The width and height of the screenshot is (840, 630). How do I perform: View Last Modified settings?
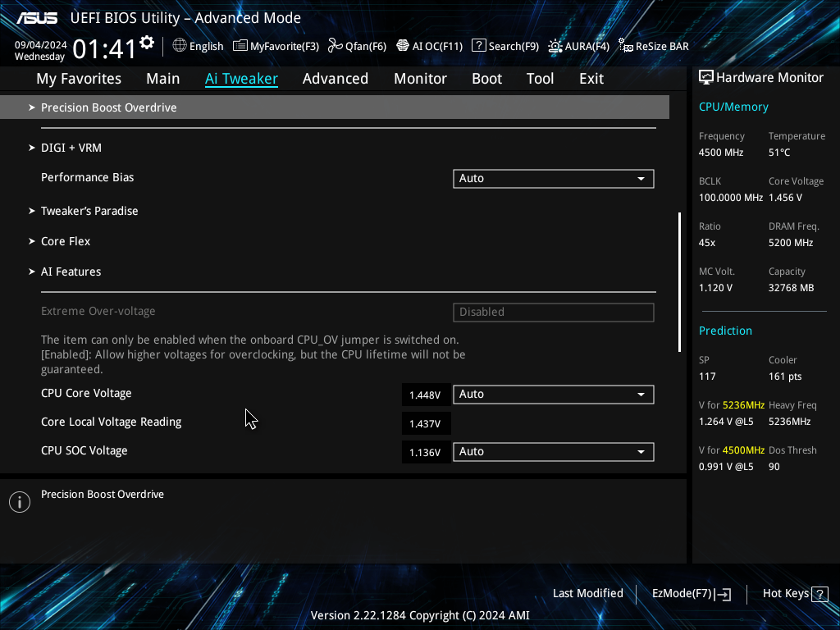click(x=587, y=594)
